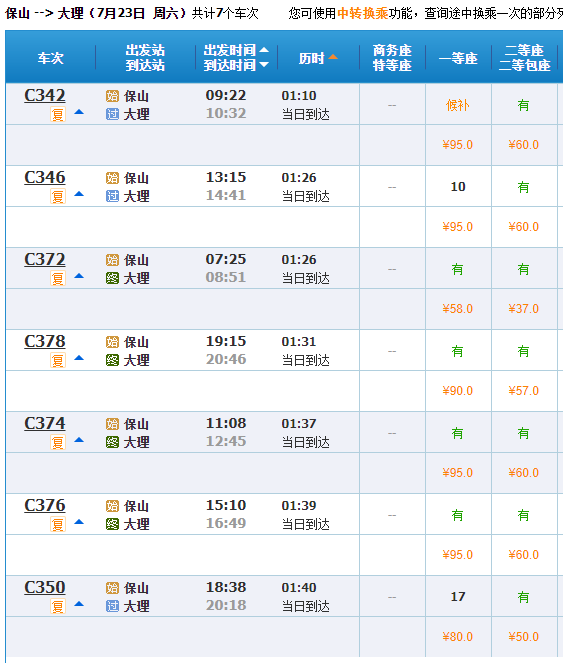Click the 复 icon under train C350
563x663 pixels.
pos(58,606)
